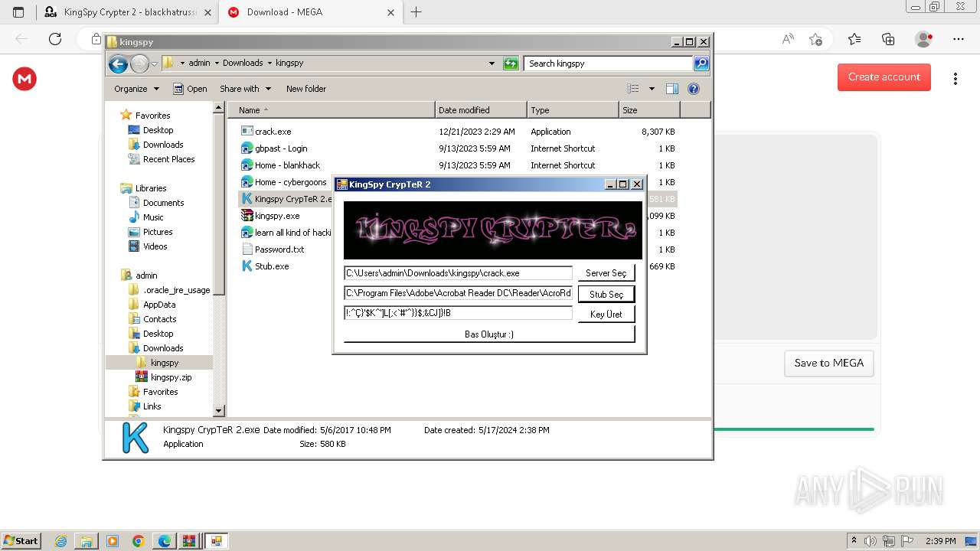The width and height of the screenshot is (980, 551).
Task: Expand the Downloads breadcrumb arrow
Action: [x=269, y=64]
